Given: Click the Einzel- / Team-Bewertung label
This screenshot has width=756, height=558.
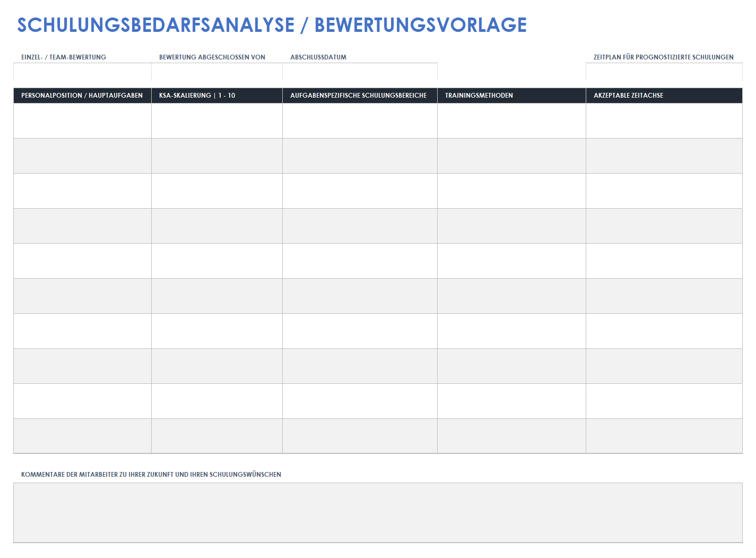Looking at the screenshot, I should [x=64, y=57].
